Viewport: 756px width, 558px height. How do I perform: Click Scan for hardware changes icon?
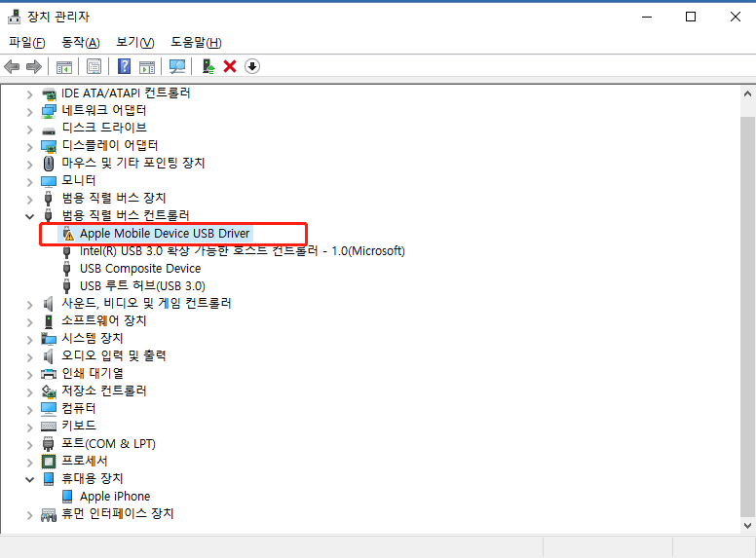[177, 66]
